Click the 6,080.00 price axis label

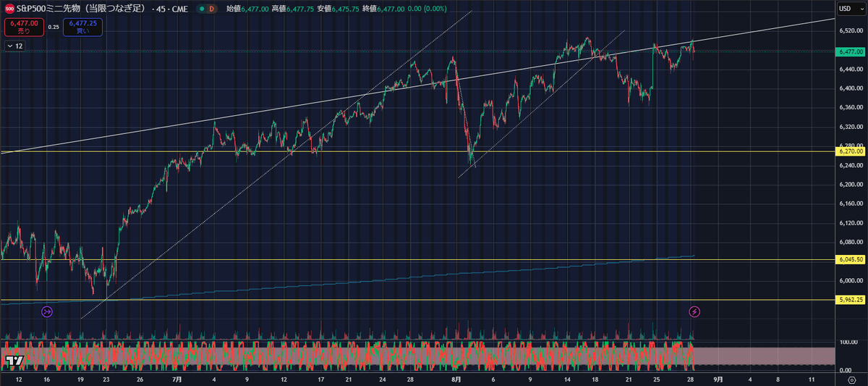pos(850,242)
